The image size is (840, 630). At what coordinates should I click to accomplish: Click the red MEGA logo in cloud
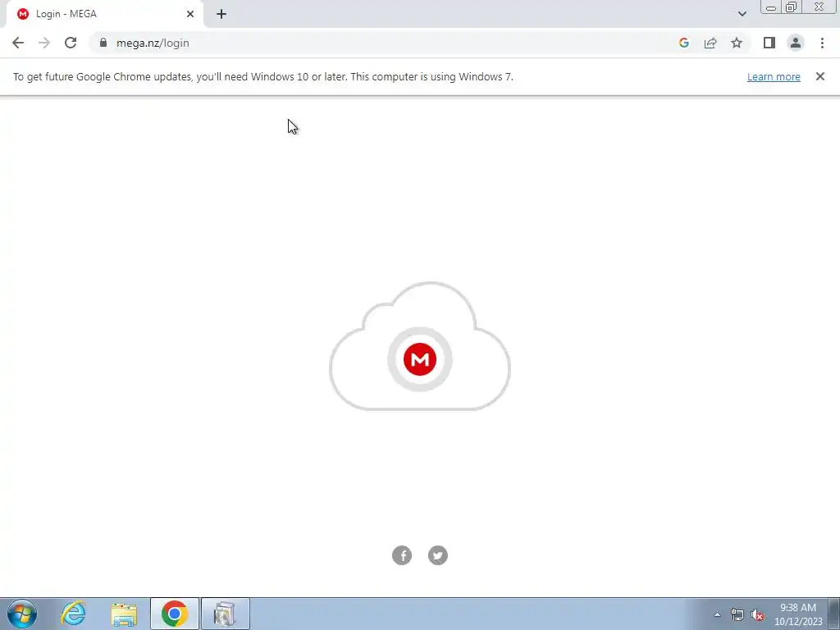420,359
